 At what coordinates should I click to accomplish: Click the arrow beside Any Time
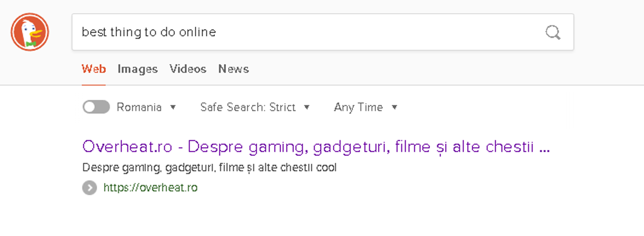pos(394,107)
